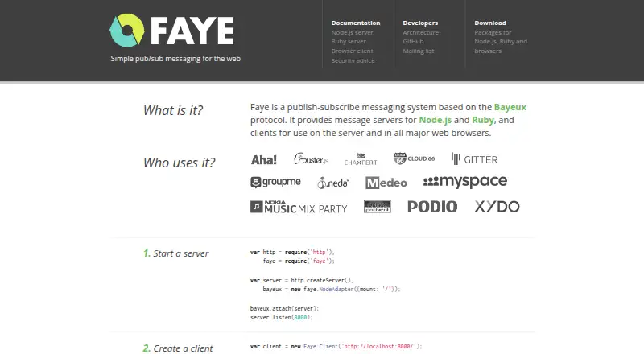Screen dimensions: 644x354
Task: Click the Myspace logo
Action: pyautogui.click(x=465, y=182)
